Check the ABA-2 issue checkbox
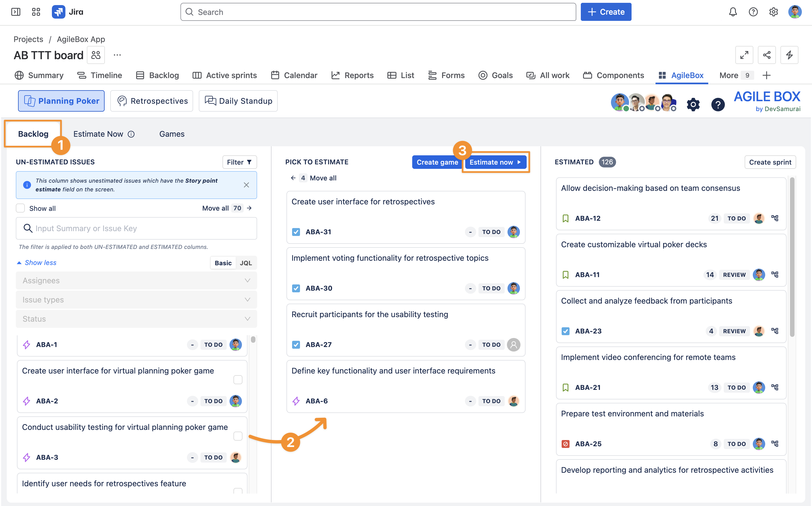Image resolution: width=812 pixels, height=506 pixels. point(238,379)
